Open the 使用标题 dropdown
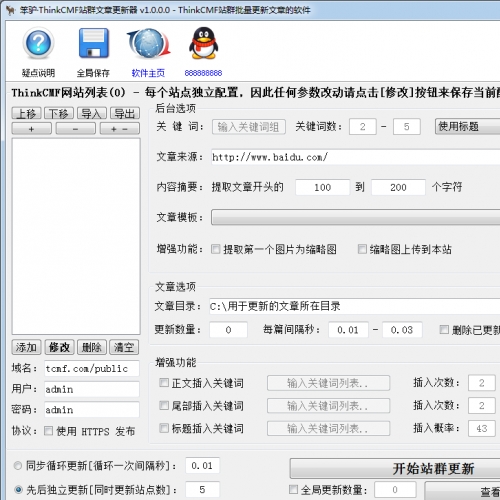The image size is (500, 500). 467,127
